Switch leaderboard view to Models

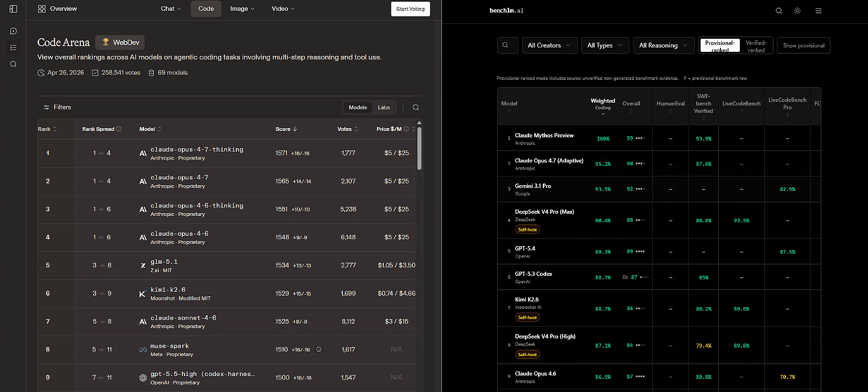pyautogui.click(x=358, y=107)
